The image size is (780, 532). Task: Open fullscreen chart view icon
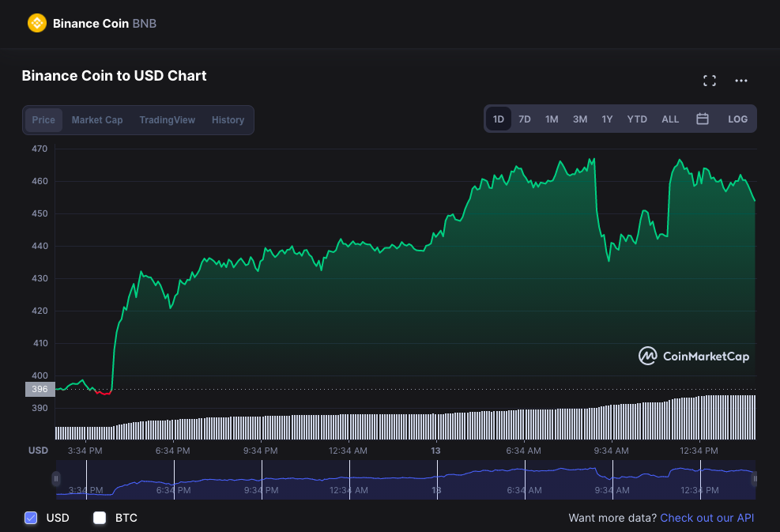coord(710,81)
